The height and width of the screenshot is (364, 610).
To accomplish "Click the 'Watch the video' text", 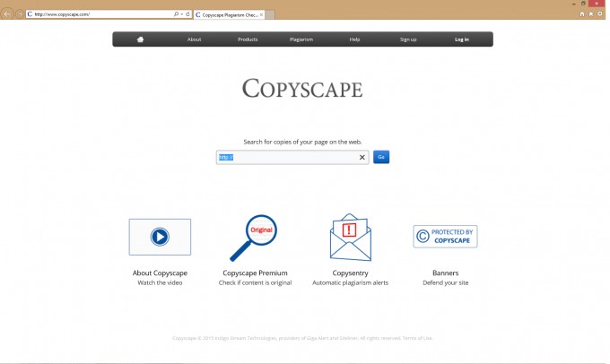I will pos(160,282).
